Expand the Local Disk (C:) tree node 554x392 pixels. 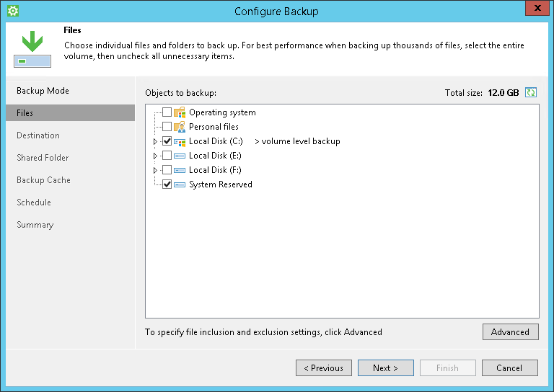(155, 141)
